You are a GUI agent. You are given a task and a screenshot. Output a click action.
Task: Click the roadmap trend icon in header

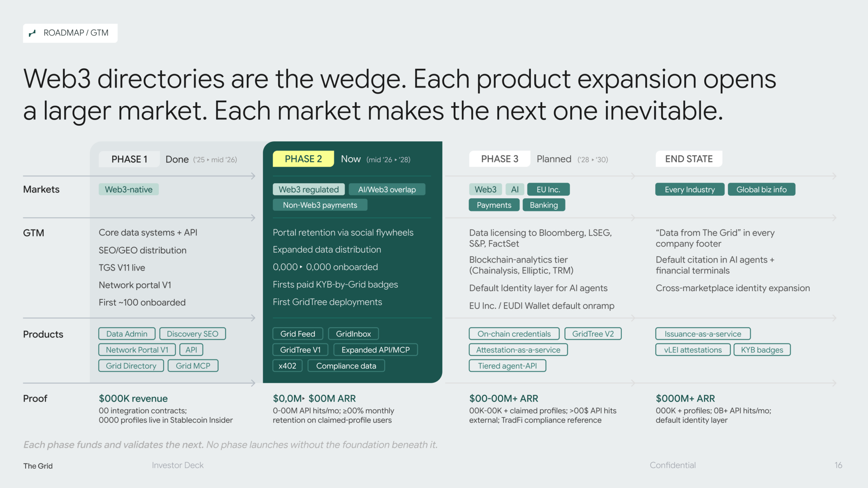pyautogui.click(x=33, y=33)
